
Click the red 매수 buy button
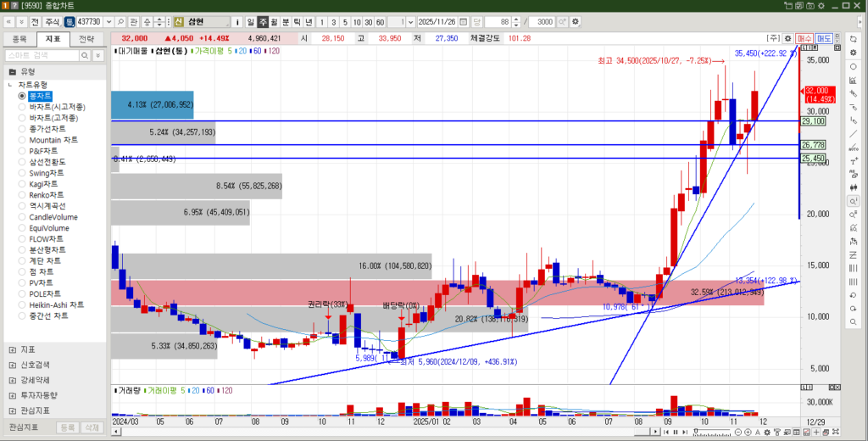804,38
